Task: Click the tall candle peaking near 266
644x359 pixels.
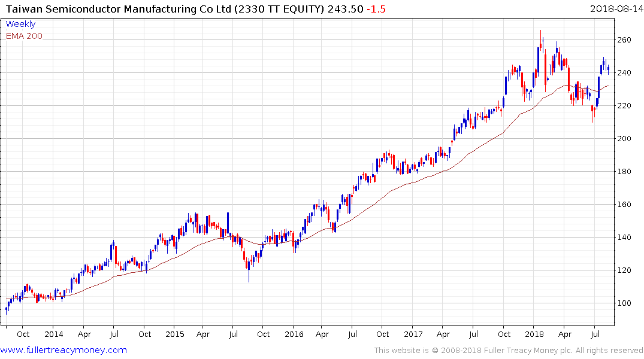Action: coord(540,41)
